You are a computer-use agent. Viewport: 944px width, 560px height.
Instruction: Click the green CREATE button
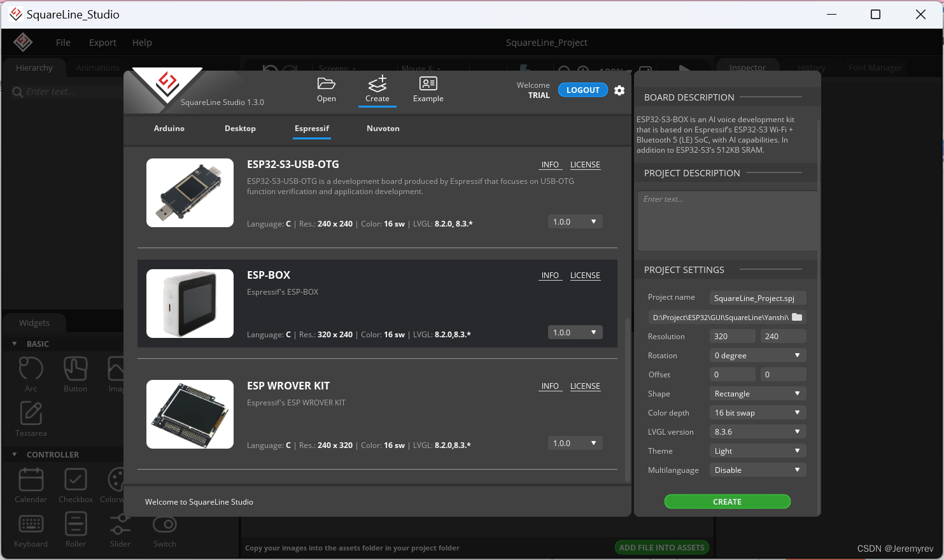(727, 502)
